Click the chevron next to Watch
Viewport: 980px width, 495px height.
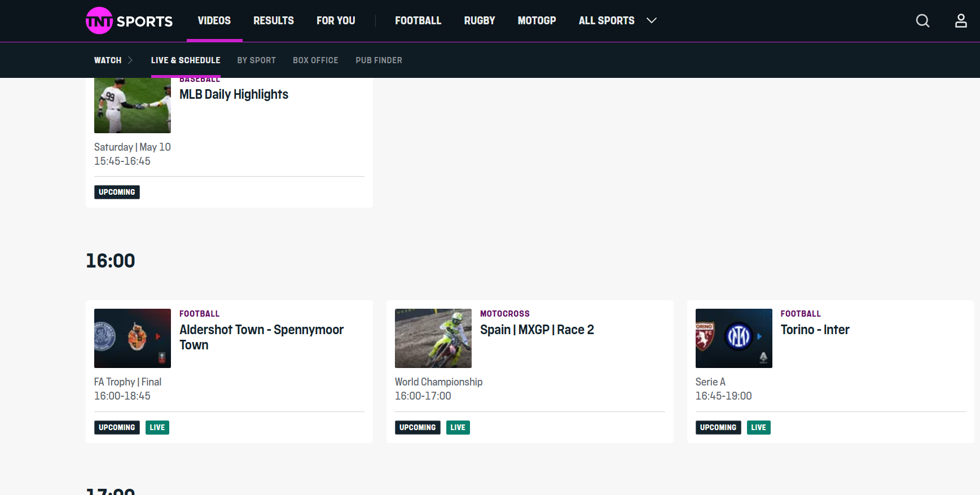130,60
